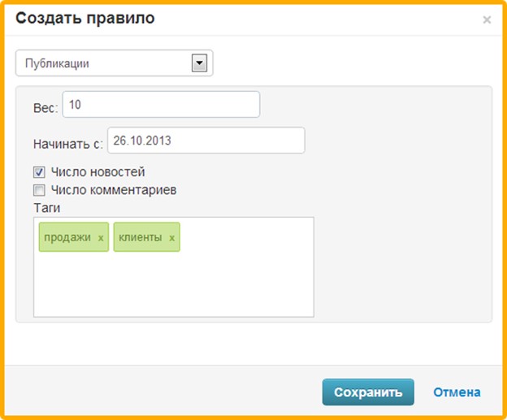Click the Вес: label
This screenshot has width=507, height=420.
point(45,108)
